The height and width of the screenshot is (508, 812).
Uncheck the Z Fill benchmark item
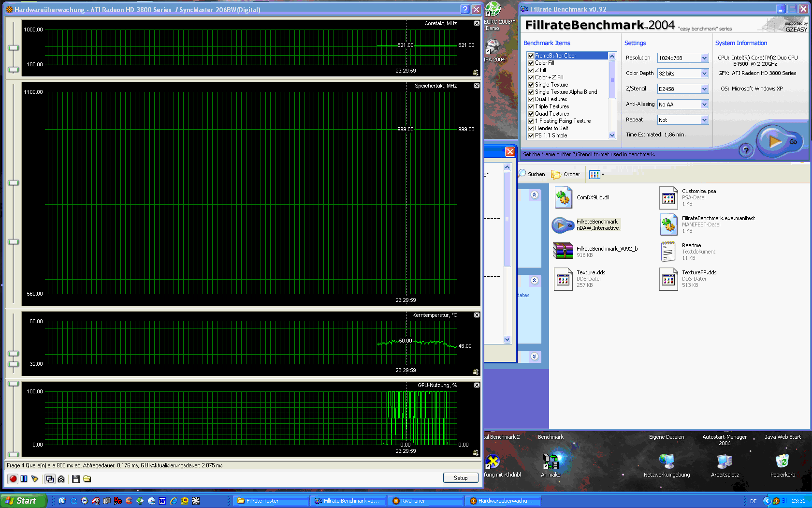tap(531, 70)
